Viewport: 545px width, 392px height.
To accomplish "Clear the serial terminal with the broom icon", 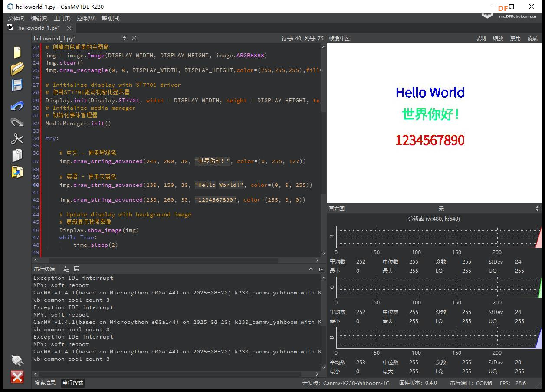I will pos(66,269).
